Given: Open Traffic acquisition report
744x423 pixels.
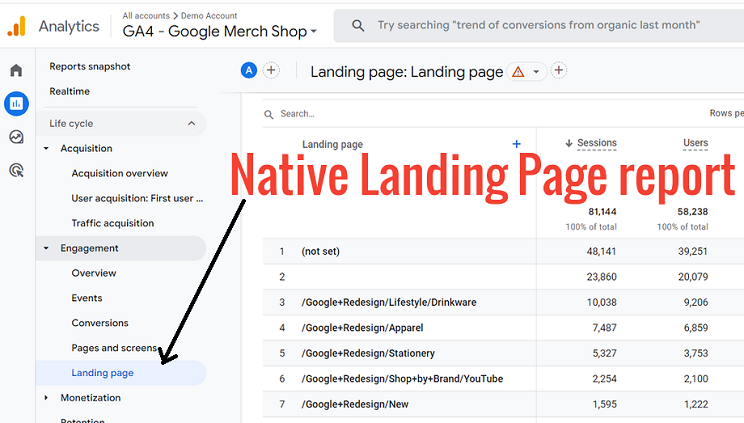Looking at the screenshot, I should click(112, 223).
